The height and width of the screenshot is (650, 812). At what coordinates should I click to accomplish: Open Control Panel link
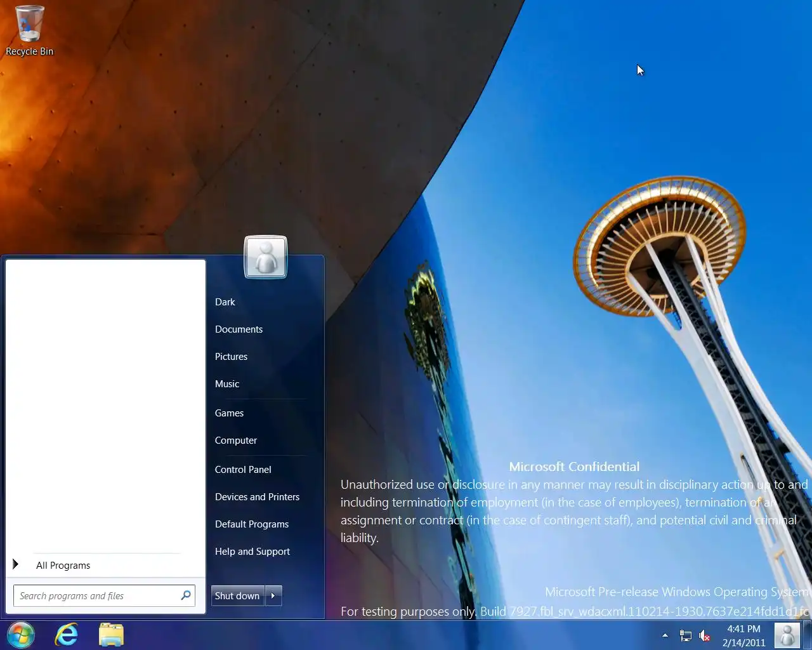tap(243, 470)
